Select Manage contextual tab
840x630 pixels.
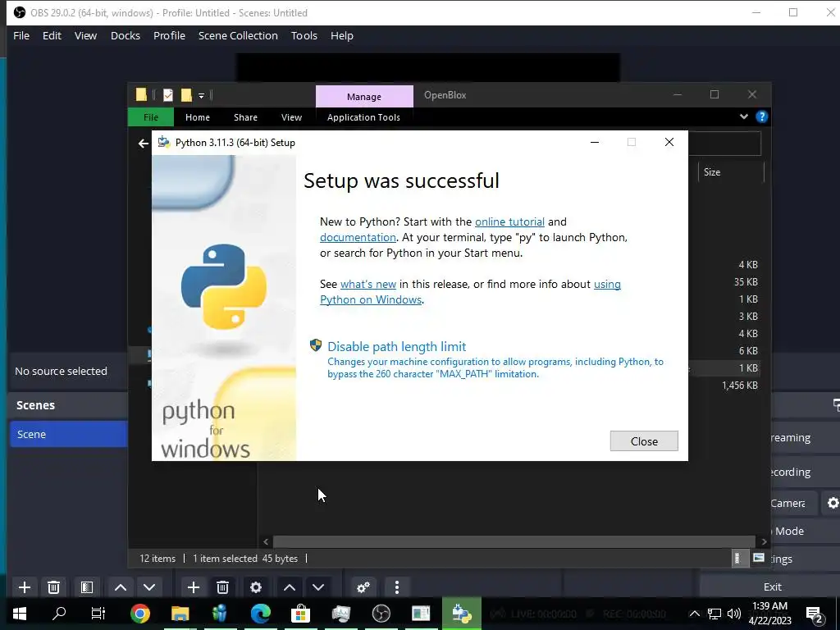tap(364, 97)
